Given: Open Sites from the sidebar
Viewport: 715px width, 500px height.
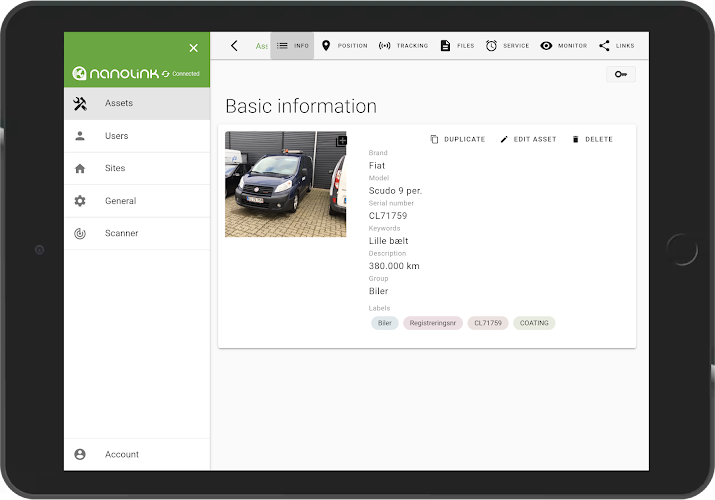Looking at the screenshot, I should coord(137,168).
